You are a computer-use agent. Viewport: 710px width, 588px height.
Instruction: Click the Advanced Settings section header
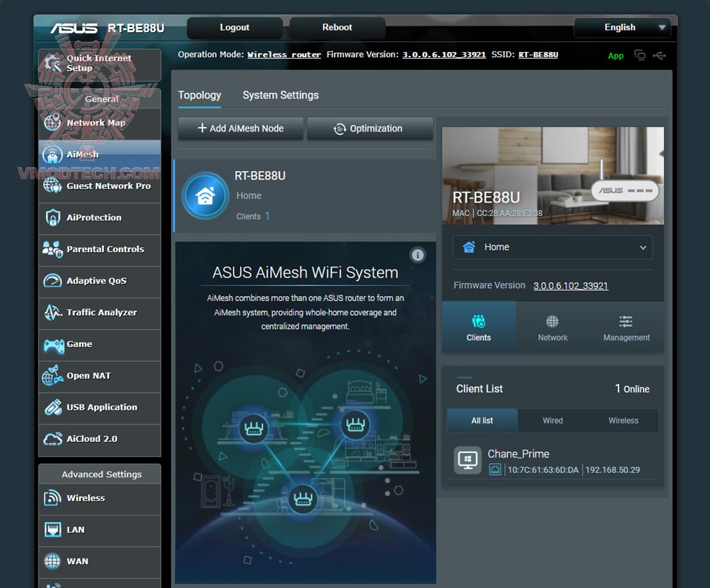(100, 474)
